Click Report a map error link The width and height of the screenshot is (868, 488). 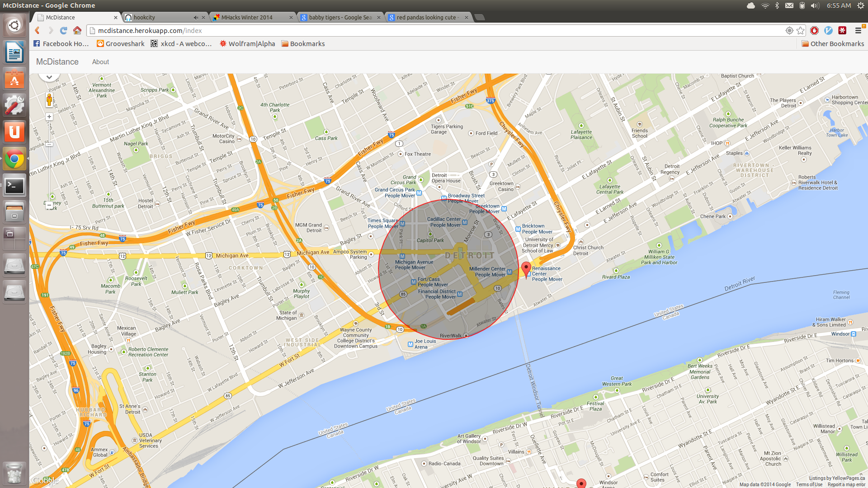click(846, 484)
